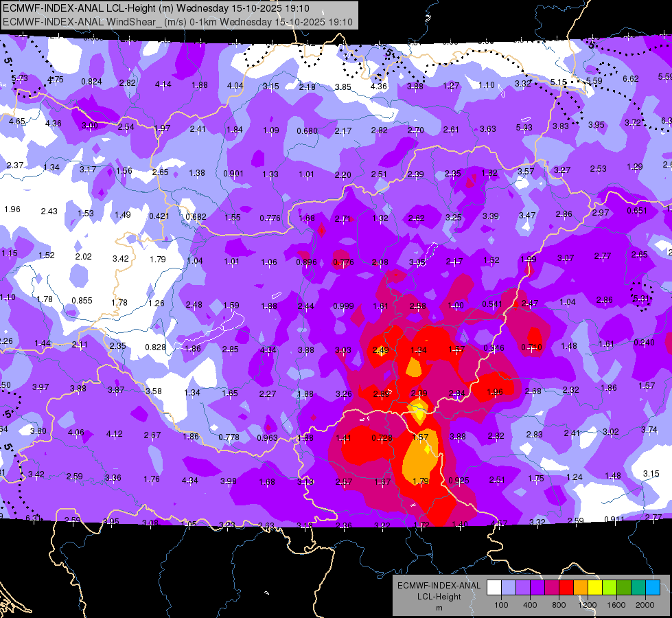Viewport: 672px width, 618px height.
Task: Click the wind shear value 3.74
Action: [649, 430]
